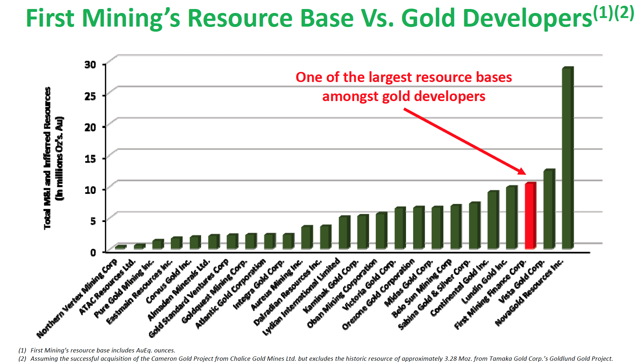Click the red text 'amongst gold developers'

coord(403,96)
